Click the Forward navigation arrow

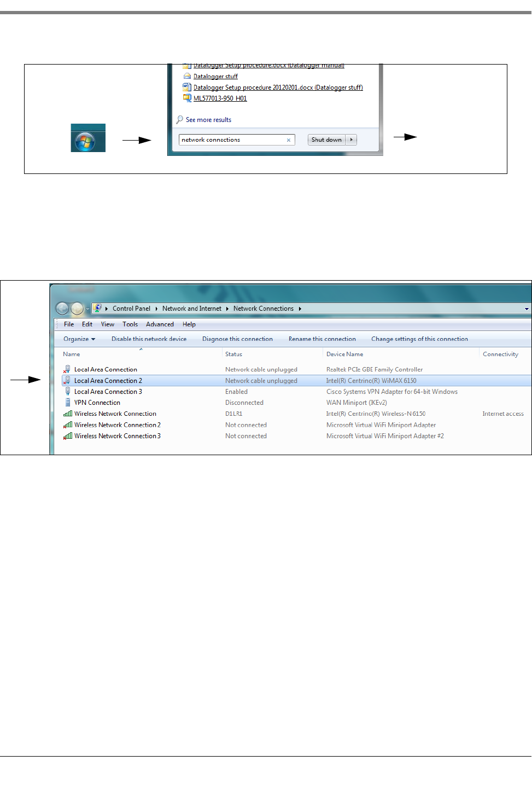point(77,309)
